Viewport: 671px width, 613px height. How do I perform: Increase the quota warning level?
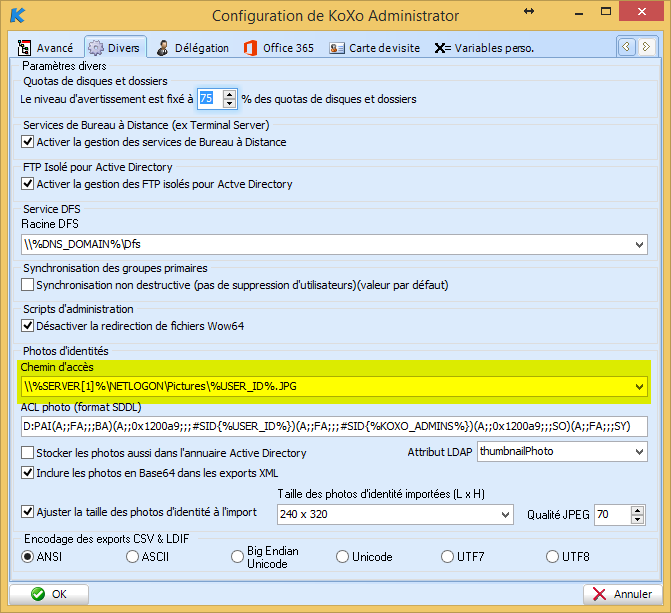click(229, 95)
